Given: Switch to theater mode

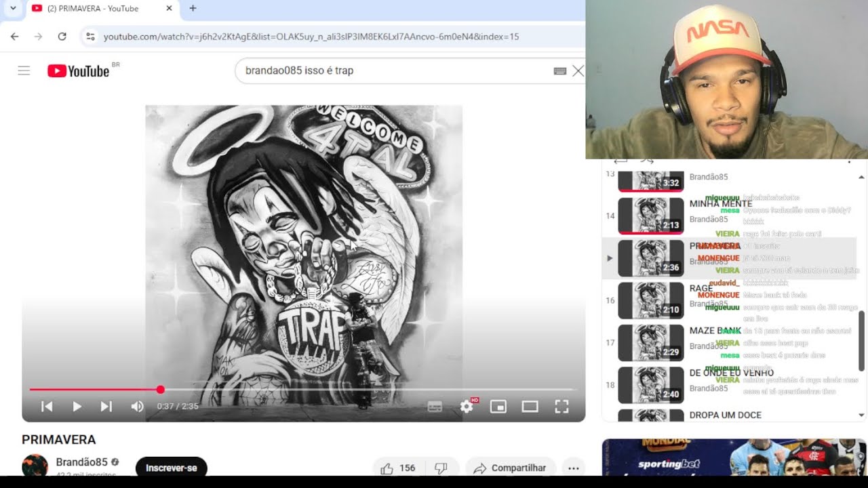Looking at the screenshot, I should 530,406.
